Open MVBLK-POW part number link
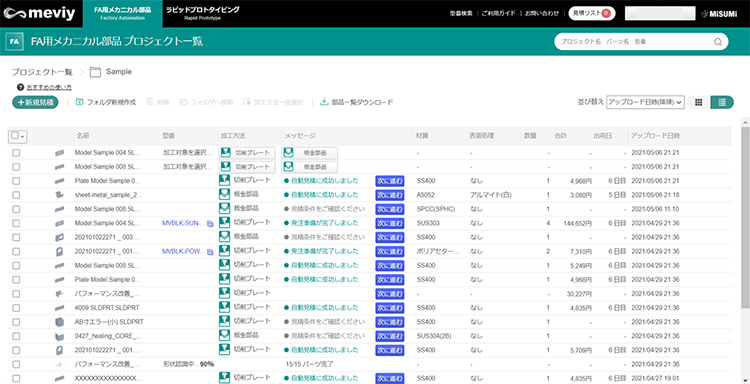 coord(184,252)
